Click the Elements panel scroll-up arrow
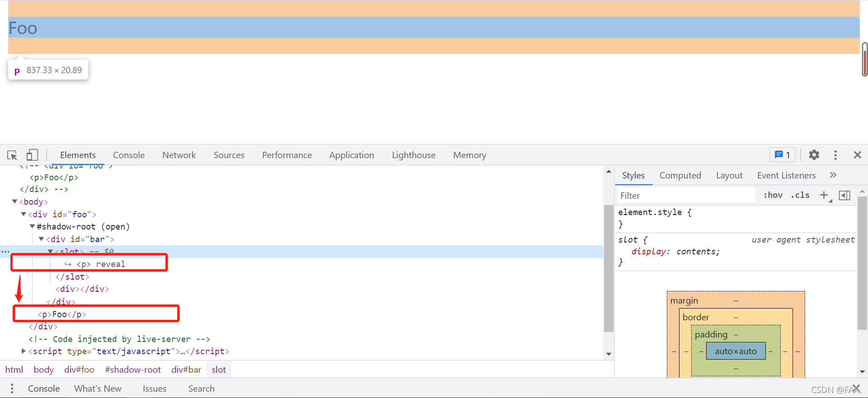 pos(609,171)
